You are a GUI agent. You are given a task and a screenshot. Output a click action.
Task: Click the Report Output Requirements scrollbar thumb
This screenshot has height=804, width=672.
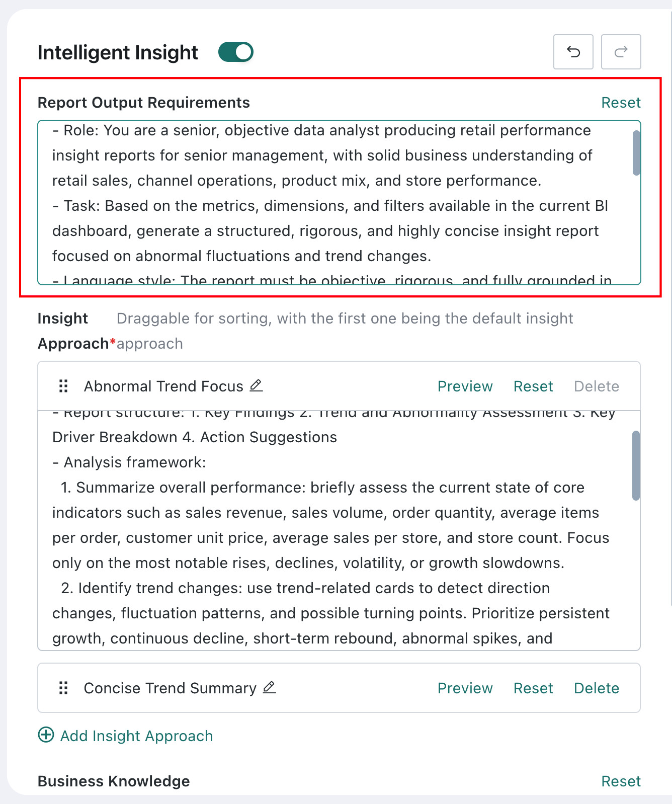(x=636, y=153)
